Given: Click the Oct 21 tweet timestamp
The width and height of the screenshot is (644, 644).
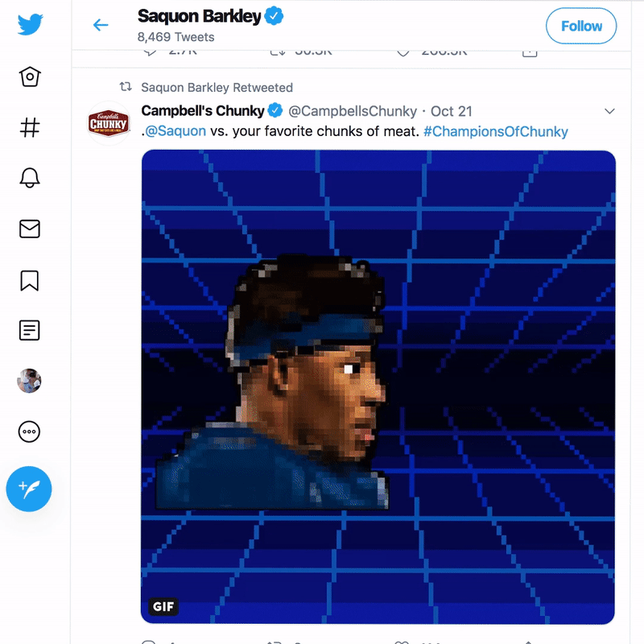Looking at the screenshot, I should (451, 111).
